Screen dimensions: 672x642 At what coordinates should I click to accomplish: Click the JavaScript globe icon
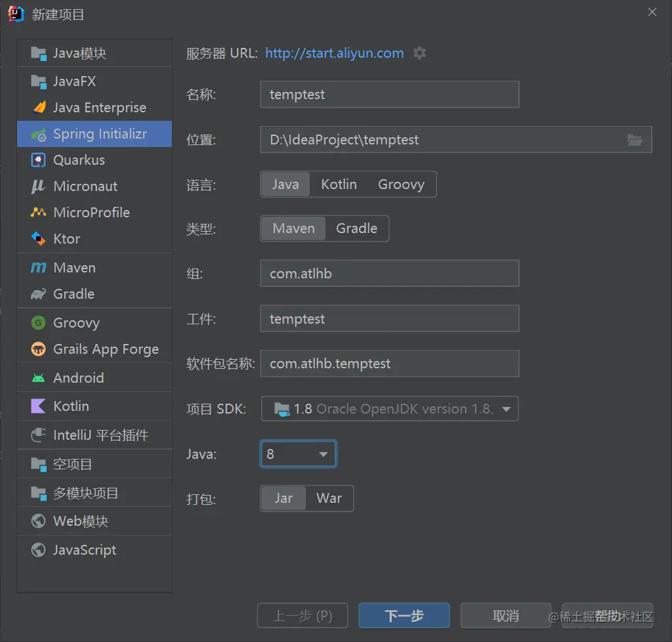pyautogui.click(x=38, y=550)
